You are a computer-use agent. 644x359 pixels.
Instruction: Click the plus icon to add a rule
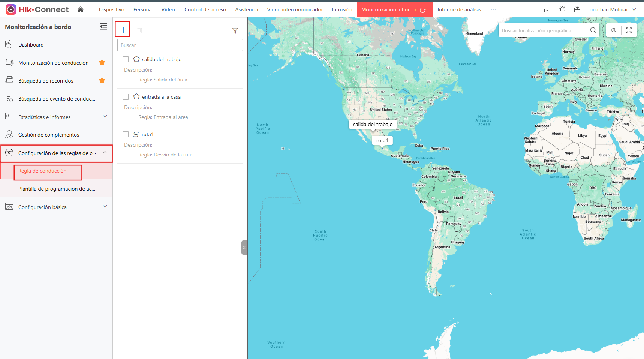click(x=123, y=30)
